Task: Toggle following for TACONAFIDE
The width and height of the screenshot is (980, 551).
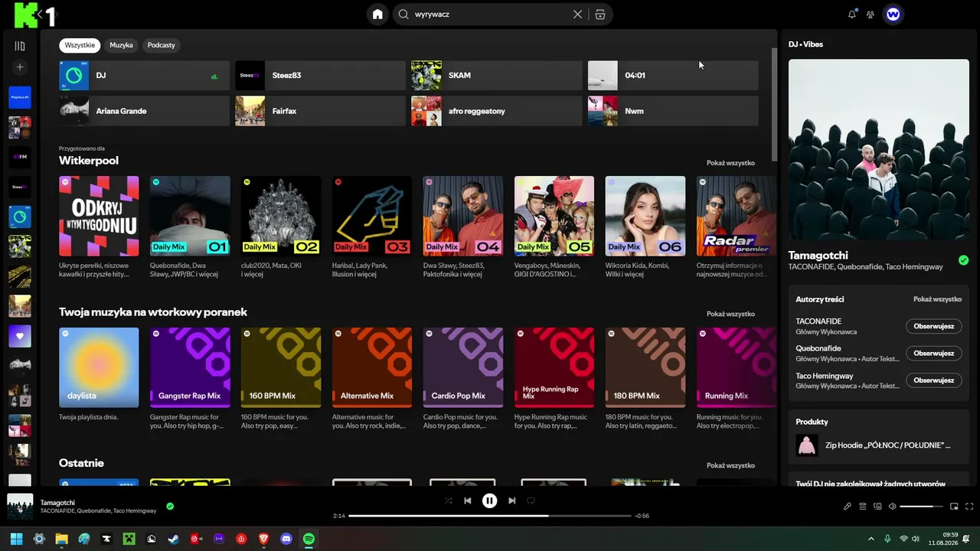Action: pos(933,326)
